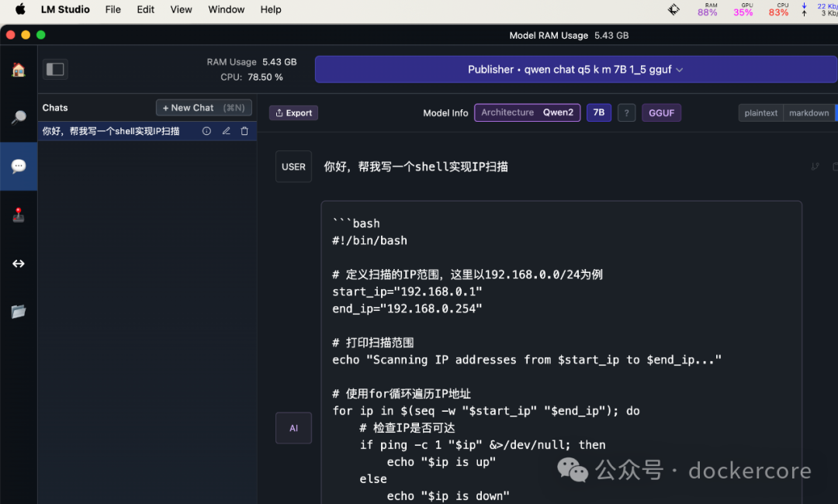This screenshot has width=838, height=504.
Task: Rename the shell IP scan chat with pencil icon
Action: 226,131
